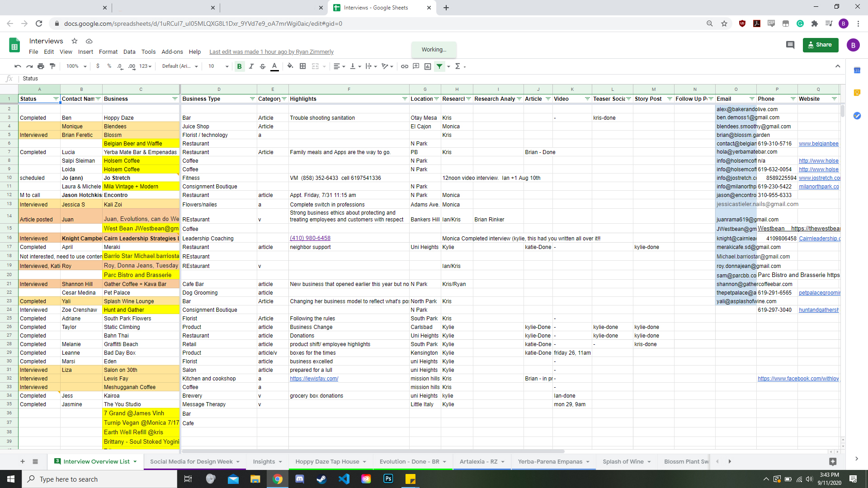Increase decimal places
The height and width of the screenshot is (488, 868).
[132, 66]
